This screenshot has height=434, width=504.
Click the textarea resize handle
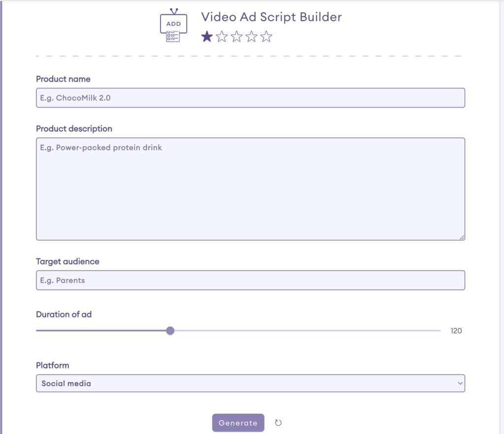click(x=462, y=237)
